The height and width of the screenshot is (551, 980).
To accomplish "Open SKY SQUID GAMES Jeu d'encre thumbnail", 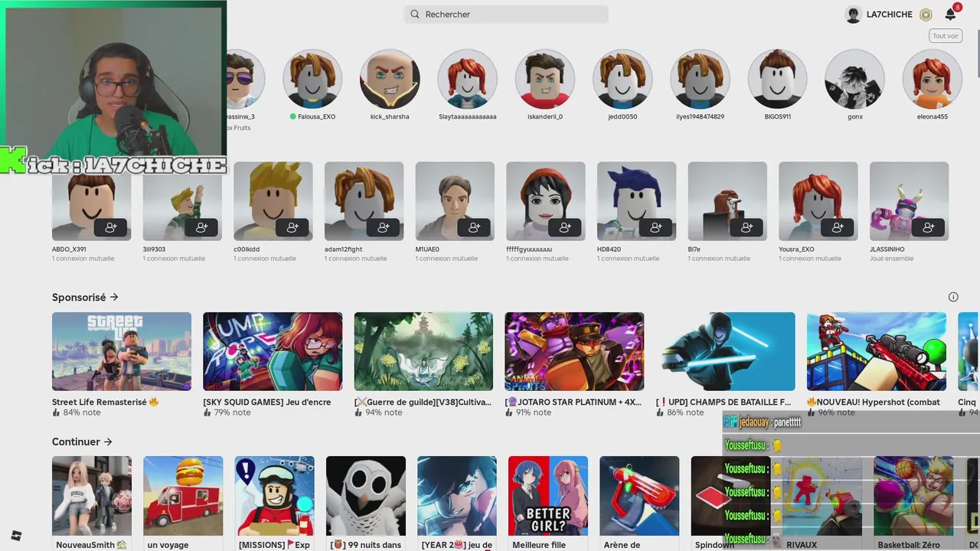I will pyautogui.click(x=273, y=351).
